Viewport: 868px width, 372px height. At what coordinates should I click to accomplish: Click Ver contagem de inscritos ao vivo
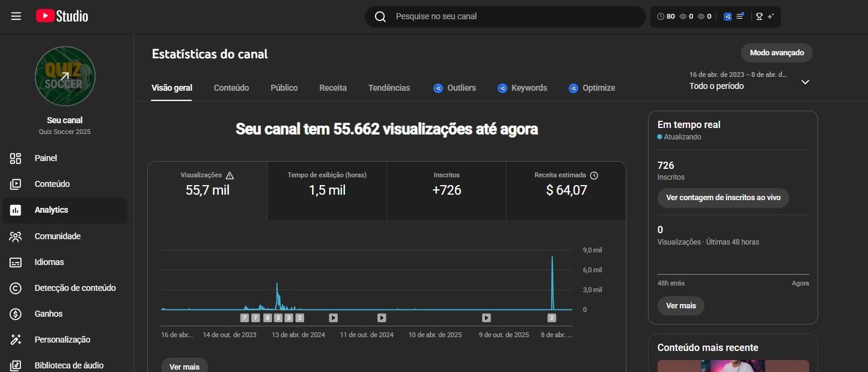coord(723,198)
